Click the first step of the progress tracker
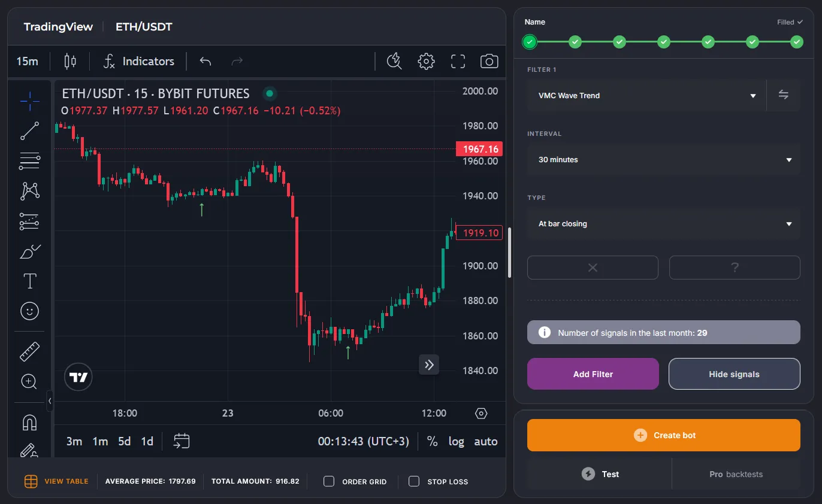Viewport: 822px width, 504px height. 530,42
